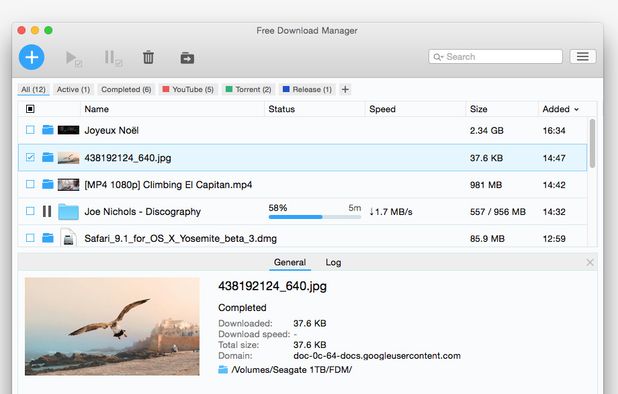
Task: Open the Log details tab
Action: click(x=333, y=262)
